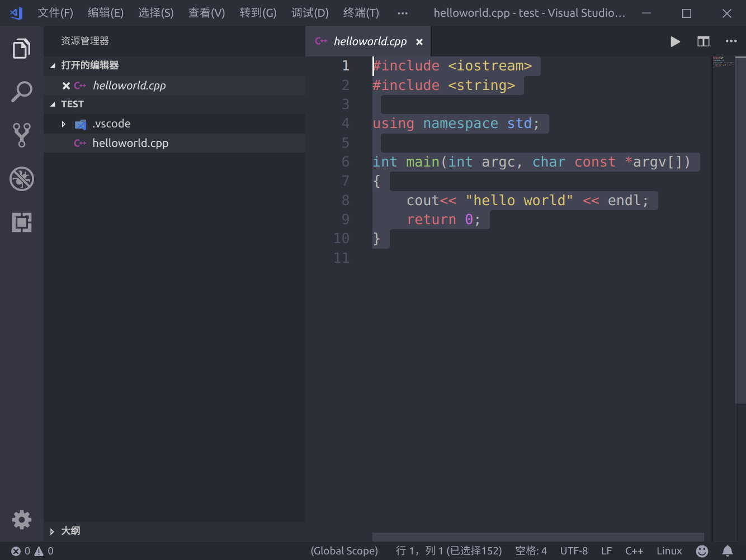Open the 文件(F) menu
Image resolution: width=746 pixels, height=560 pixels.
(55, 13)
